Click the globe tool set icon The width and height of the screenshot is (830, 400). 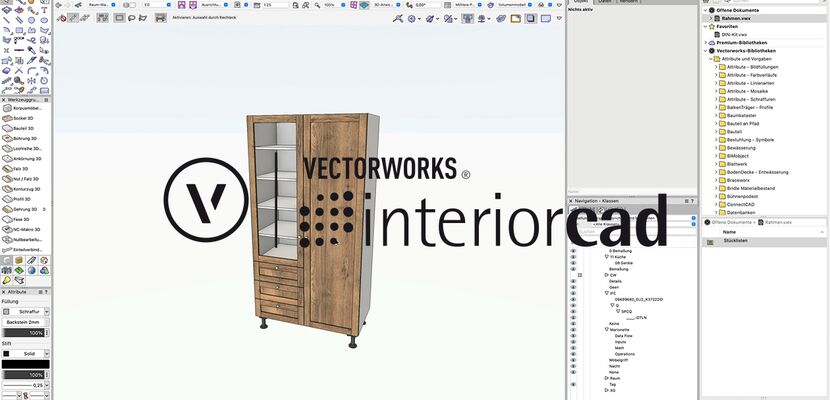coord(32,270)
